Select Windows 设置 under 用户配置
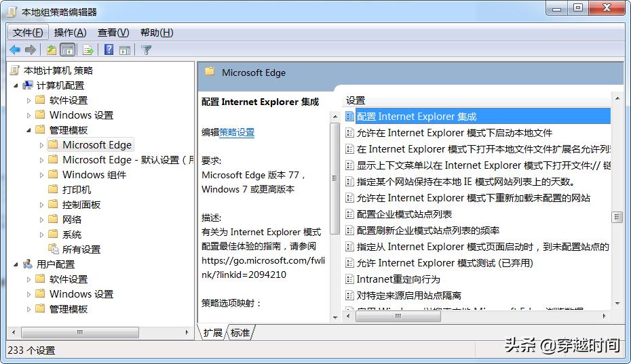 tap(81, 294)
